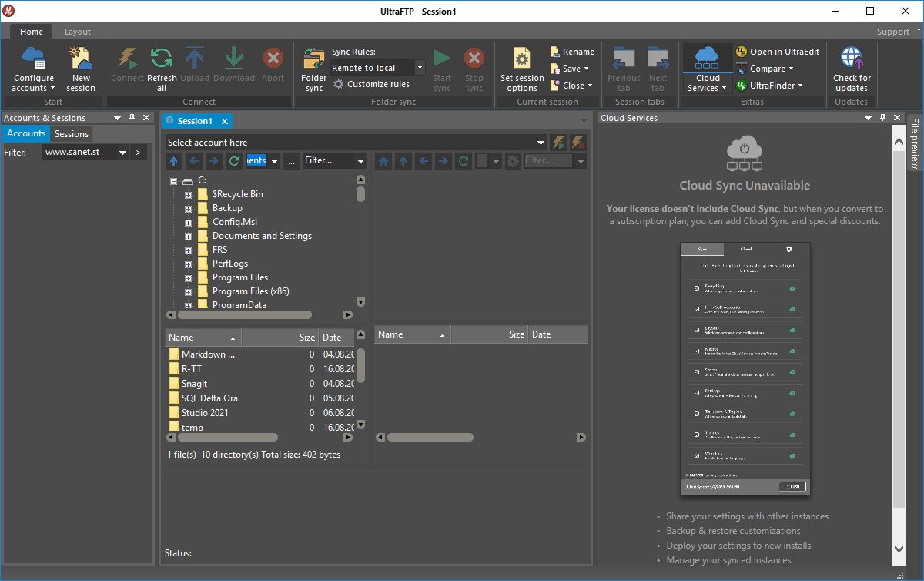Viewport: 924px width, 581px height.
Task: Click remote pane home icon
Action: (x=383, y=161)
